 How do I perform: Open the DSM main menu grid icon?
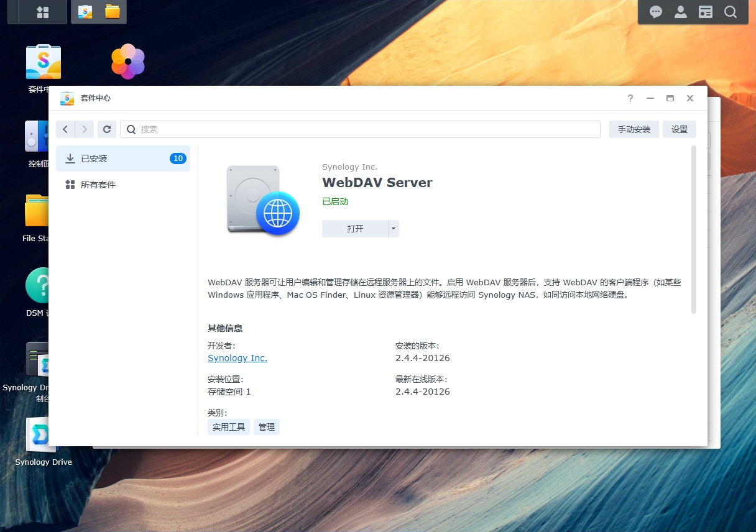pyautogui.click(x=42, y=12)
